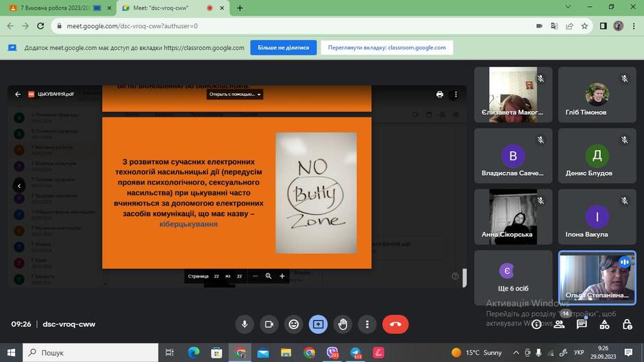The width and height of the screenshot is (644, 362).
Task: Zoom in the PDF with plus button
Action: coord(282,276)
